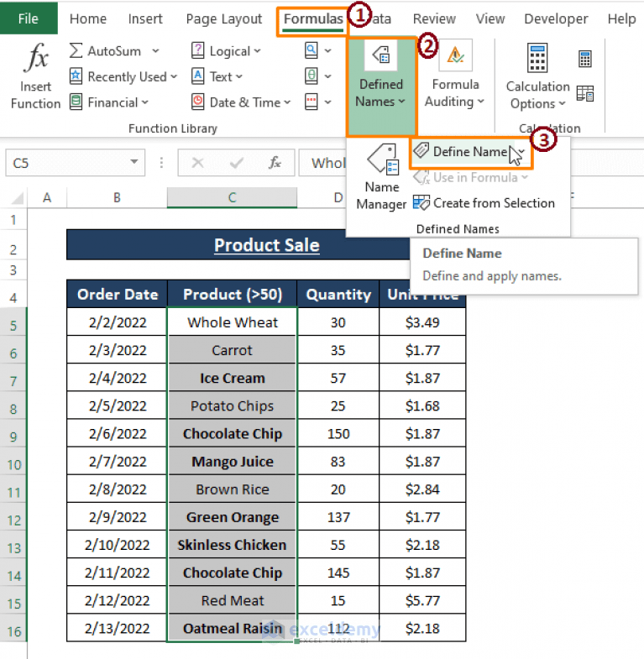Expand the Name Box dropdown arrow
This screenshot has height=659, width=644.
[134, 162]
